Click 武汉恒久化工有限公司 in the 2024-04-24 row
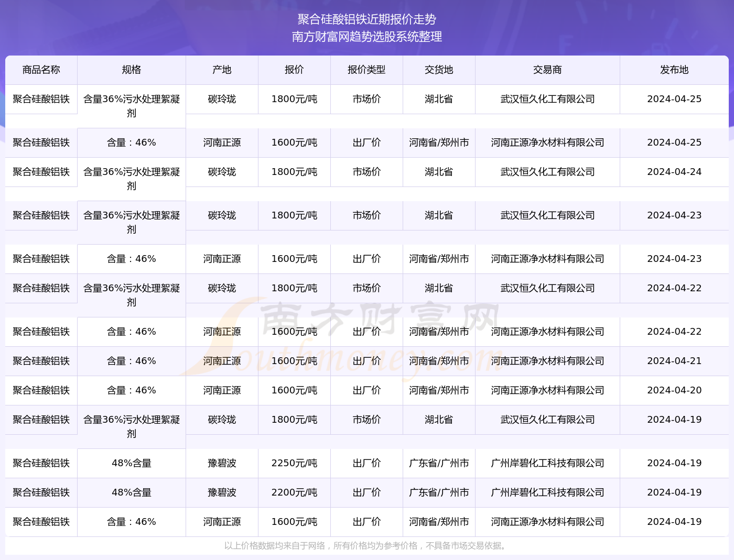This screenshot has width=734, height=560. click(548, 172)
